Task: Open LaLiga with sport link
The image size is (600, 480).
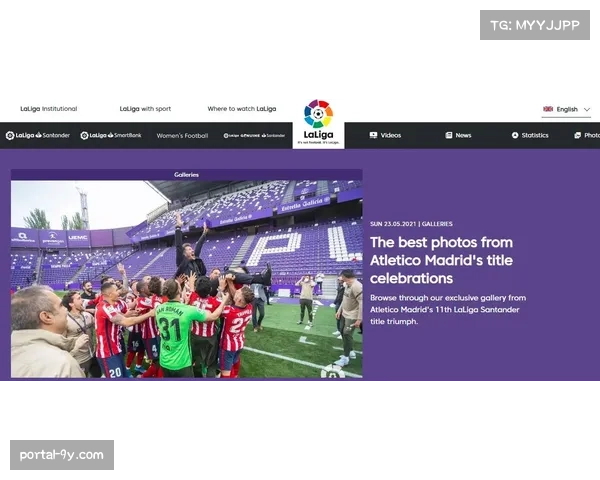Action: click(145, 109)
